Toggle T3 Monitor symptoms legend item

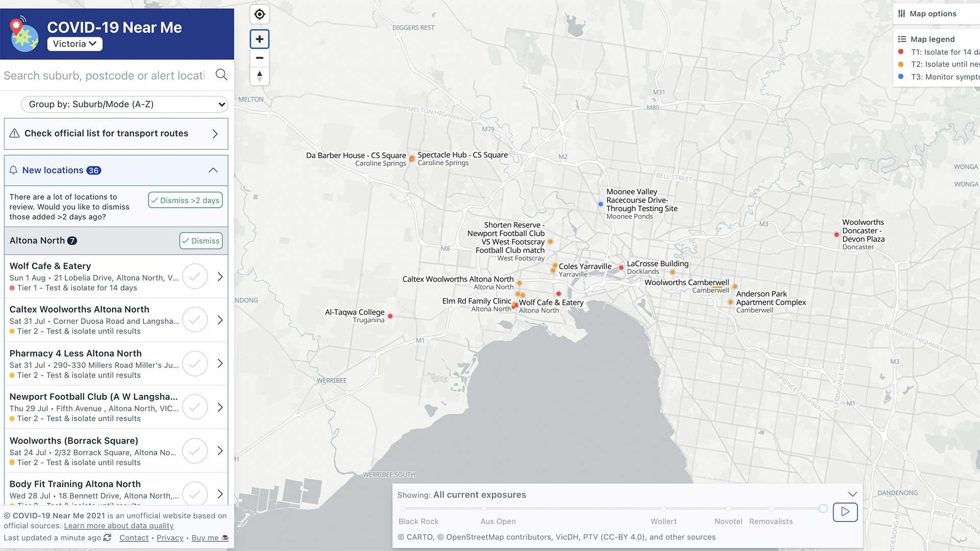click(x=939, y=77)
